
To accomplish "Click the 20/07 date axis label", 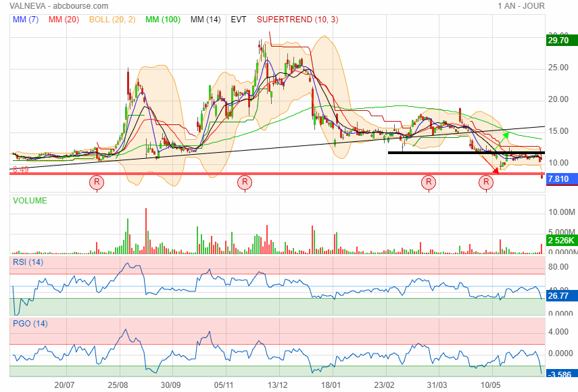I will [x=64, y=385].
